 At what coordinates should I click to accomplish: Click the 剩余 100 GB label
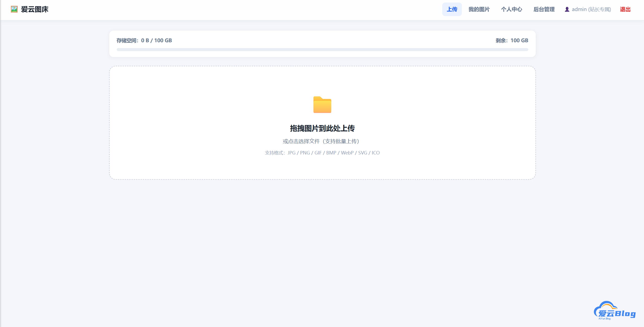pyautogui.click(x=512, y=40)
